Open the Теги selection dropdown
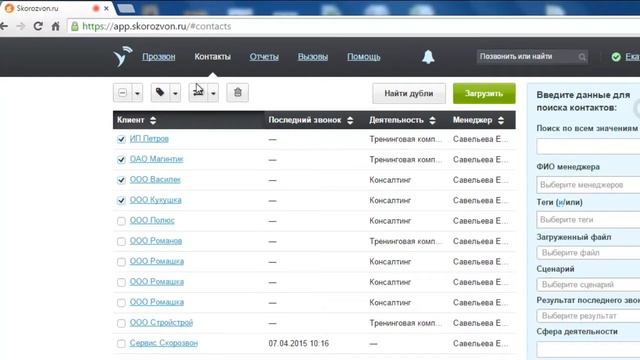640x360 pixels. click(588, 220)
